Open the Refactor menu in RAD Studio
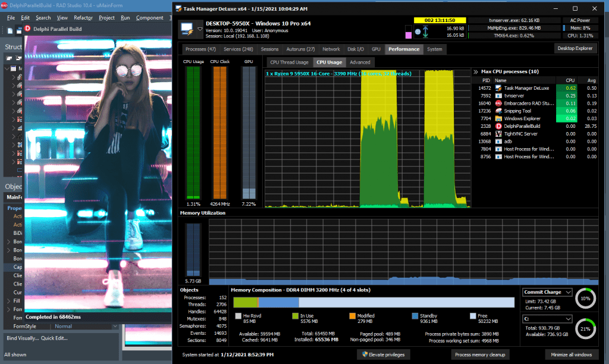Screen dimensions: 609x364 (83, 18)
